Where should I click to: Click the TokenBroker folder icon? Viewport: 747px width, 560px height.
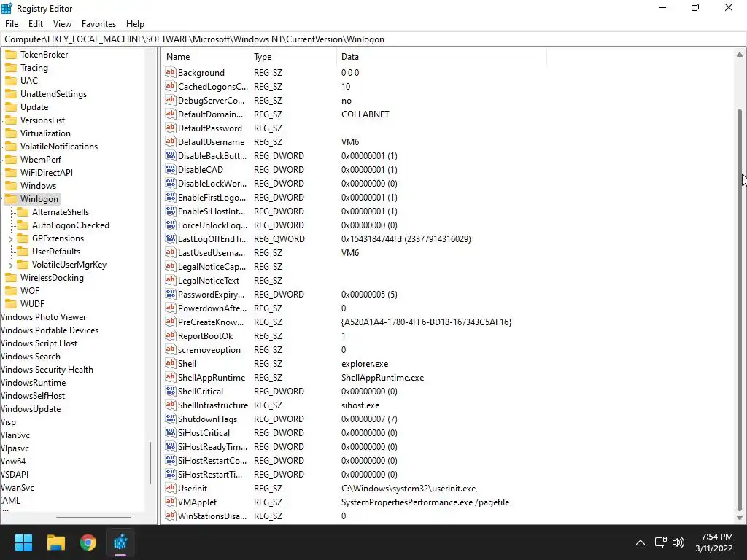point(11,54)
